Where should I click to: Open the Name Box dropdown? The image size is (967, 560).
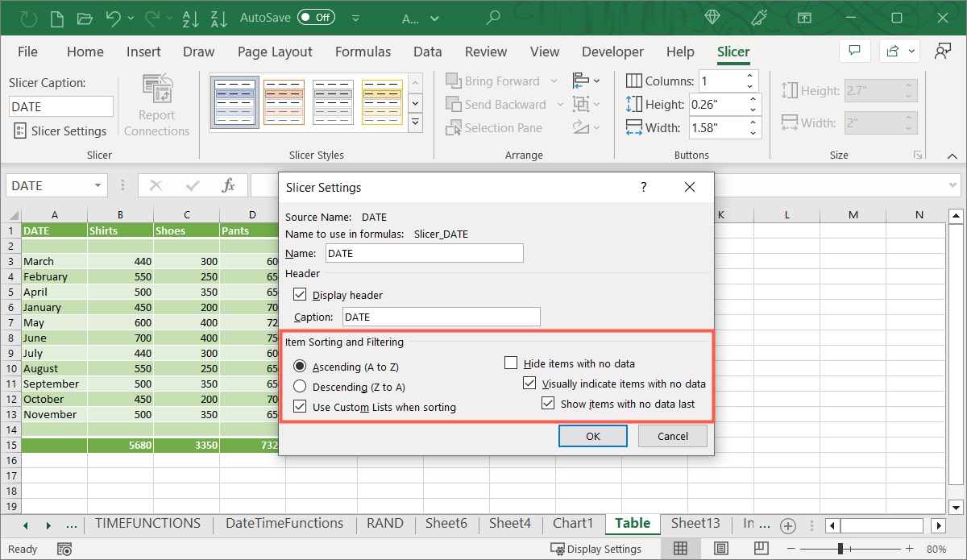(96, 185)
